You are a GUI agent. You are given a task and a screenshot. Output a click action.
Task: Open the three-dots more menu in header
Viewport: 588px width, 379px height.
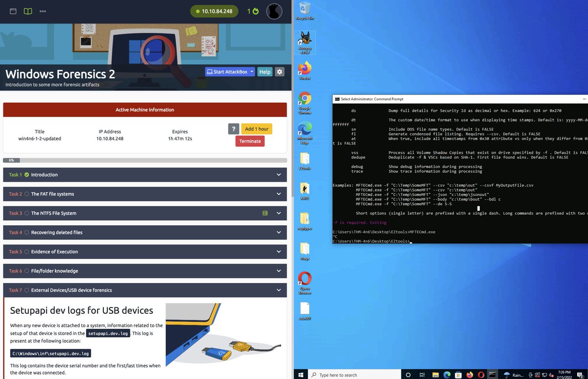[43, 11]
